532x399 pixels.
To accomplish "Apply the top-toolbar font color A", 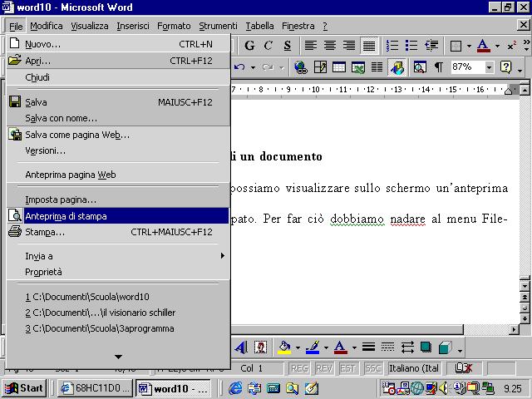I will click(483, 46).
